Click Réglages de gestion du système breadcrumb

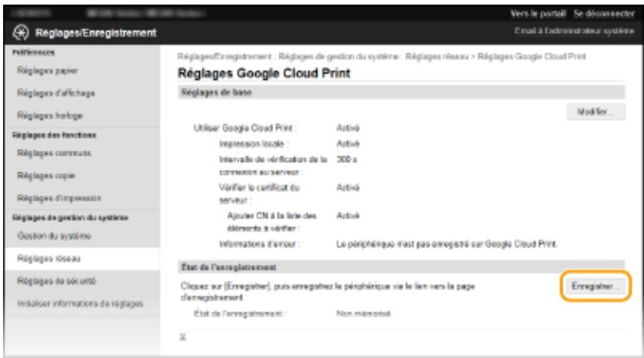point(339,56)
